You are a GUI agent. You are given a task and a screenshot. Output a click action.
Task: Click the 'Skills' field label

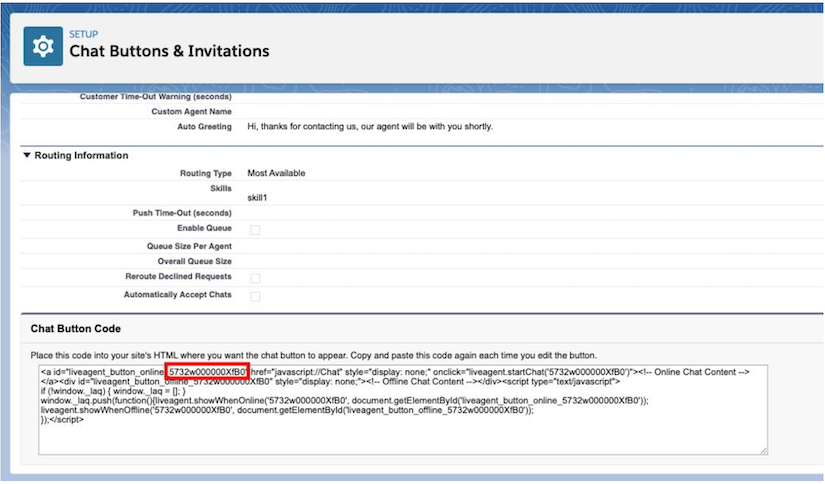(221, 188)
